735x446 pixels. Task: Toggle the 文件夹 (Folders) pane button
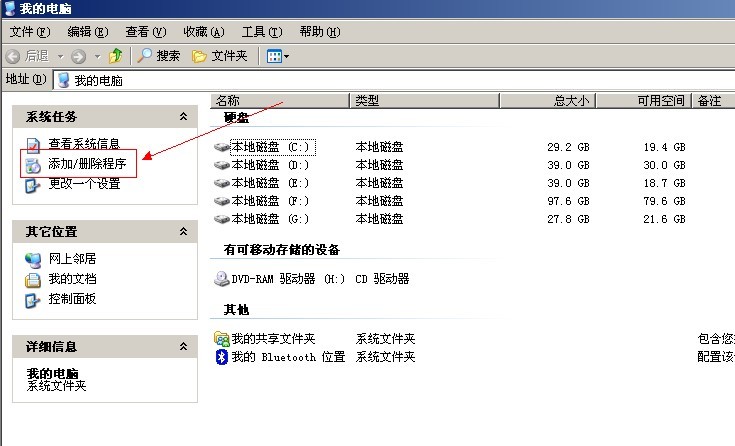coord(219,56)
